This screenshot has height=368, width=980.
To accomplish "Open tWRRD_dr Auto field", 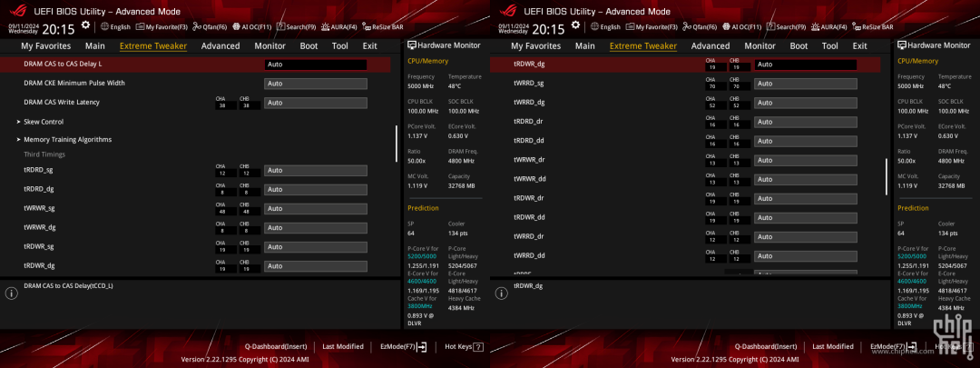I will [806, 237].
